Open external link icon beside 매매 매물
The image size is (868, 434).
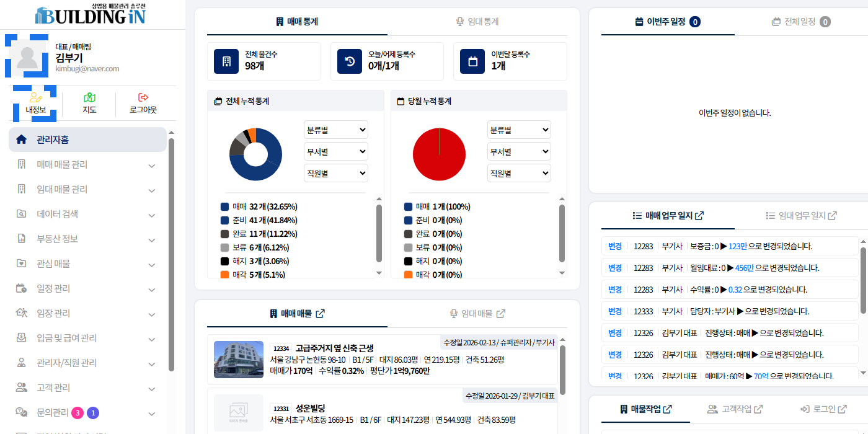point(320,314)
